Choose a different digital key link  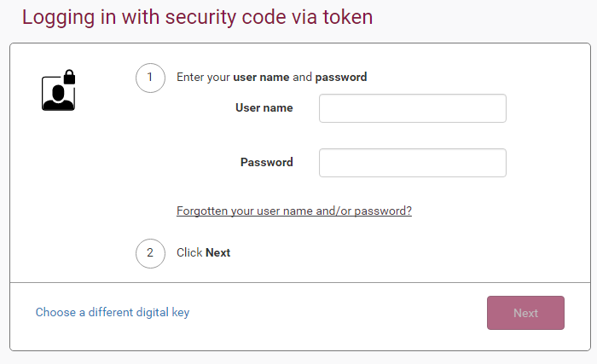113,313
